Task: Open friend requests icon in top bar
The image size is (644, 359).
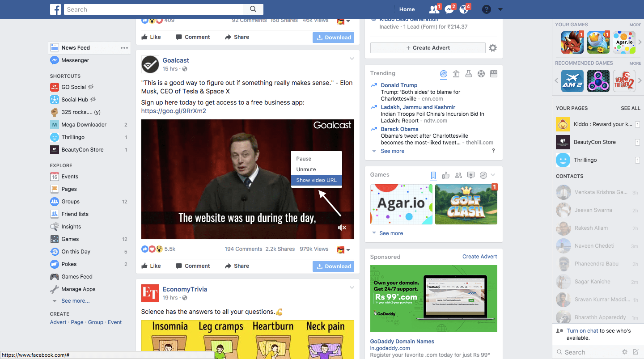Action: 434,9
